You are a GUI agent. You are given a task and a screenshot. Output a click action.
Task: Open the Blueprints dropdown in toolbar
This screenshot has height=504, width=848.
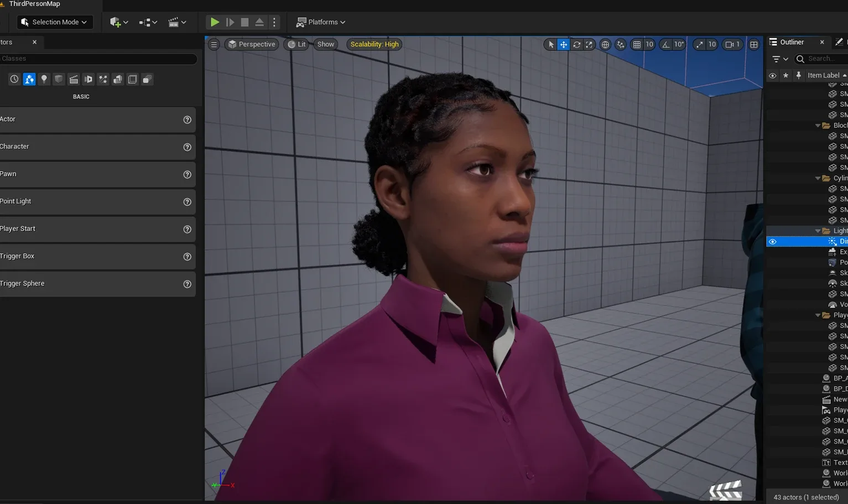[x=148, y=22]
